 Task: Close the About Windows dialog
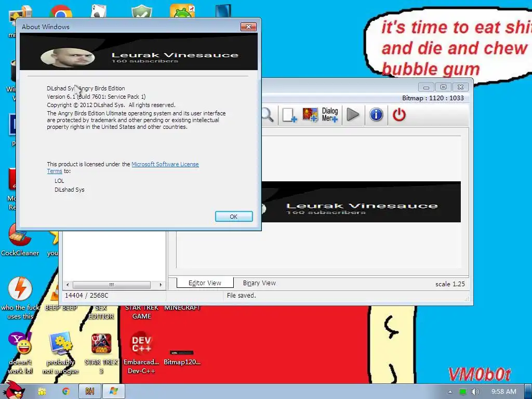point(248,27)
